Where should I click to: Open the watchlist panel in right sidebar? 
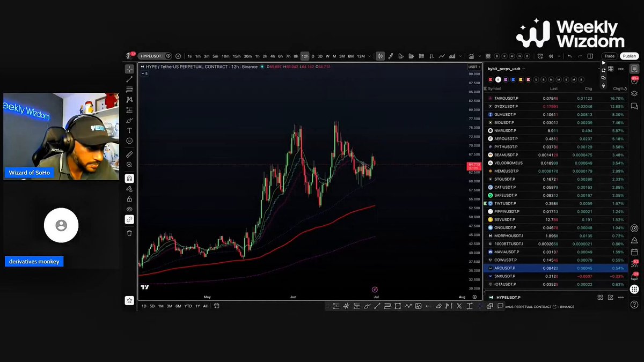pyautogui.click(x=634, y=69)
